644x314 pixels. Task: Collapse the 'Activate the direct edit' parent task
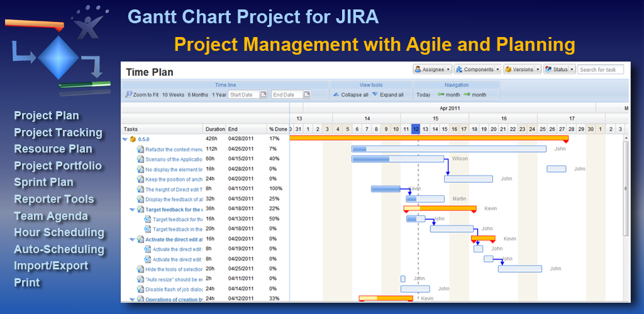pos(132,239)
